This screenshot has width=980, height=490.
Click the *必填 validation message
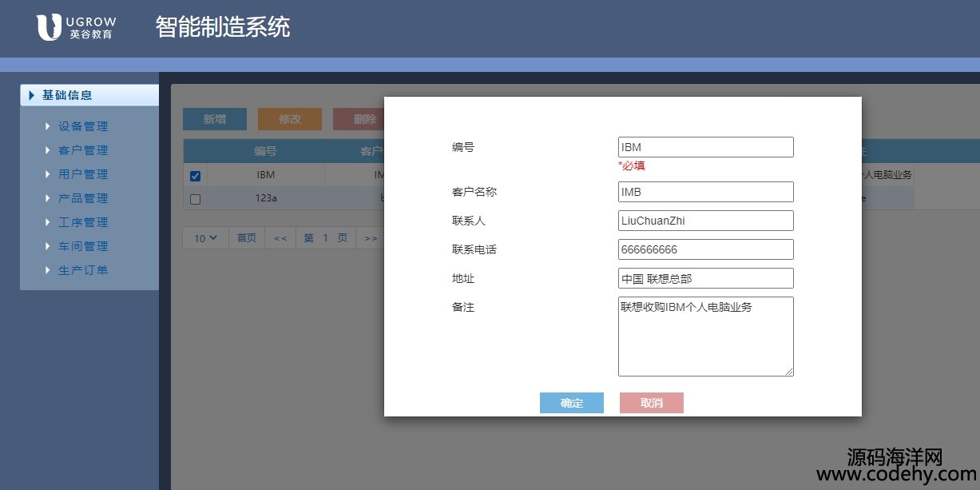(632, 165)
